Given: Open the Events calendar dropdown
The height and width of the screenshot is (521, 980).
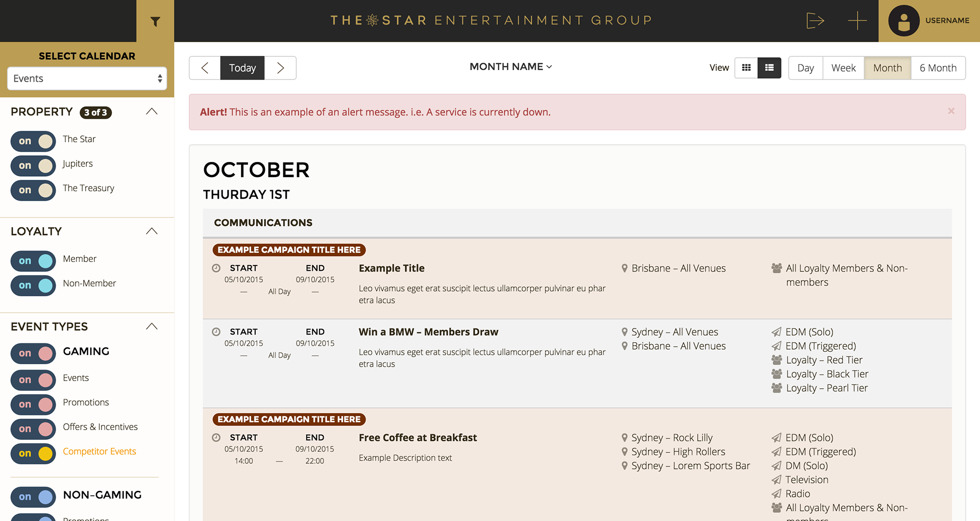Looking at the screenshot, I should (x=87, y=79).
